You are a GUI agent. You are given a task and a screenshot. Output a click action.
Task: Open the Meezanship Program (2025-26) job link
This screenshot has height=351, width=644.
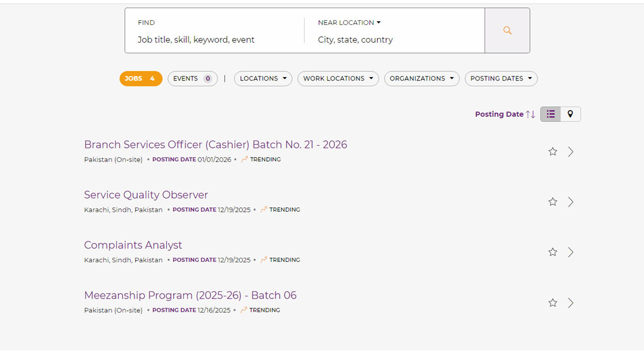tap(190, 295)
